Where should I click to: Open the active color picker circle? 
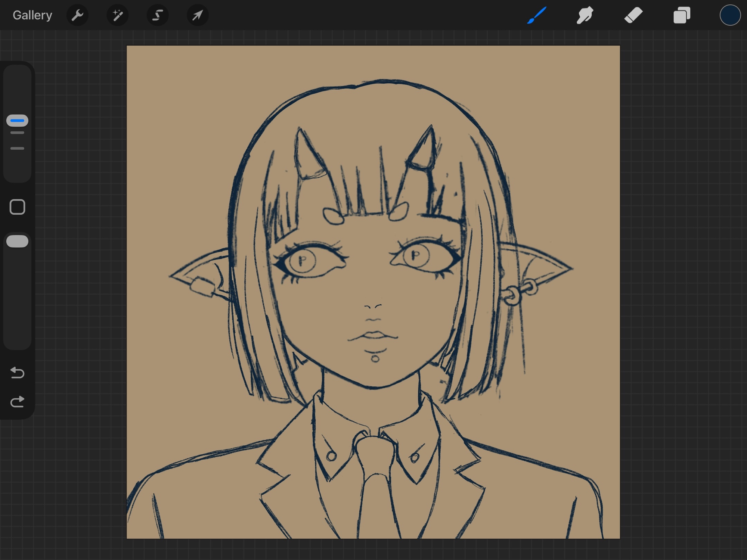point(730,15)
